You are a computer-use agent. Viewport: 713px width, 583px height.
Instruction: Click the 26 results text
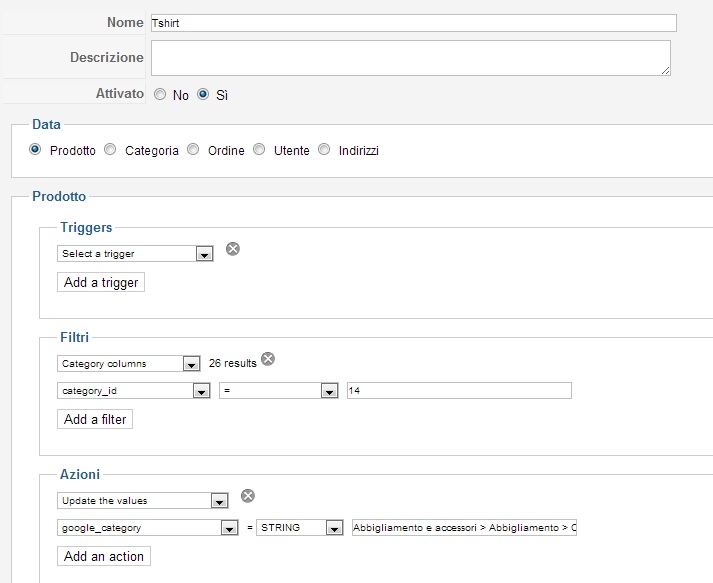[233, 363]
